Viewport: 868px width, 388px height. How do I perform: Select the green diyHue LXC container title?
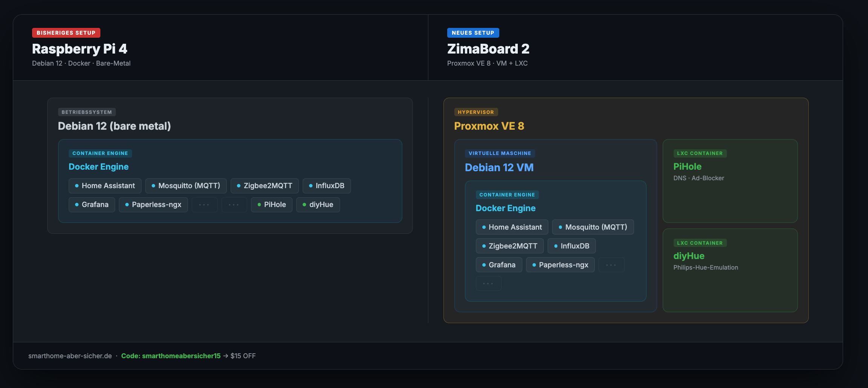(689, 256)
